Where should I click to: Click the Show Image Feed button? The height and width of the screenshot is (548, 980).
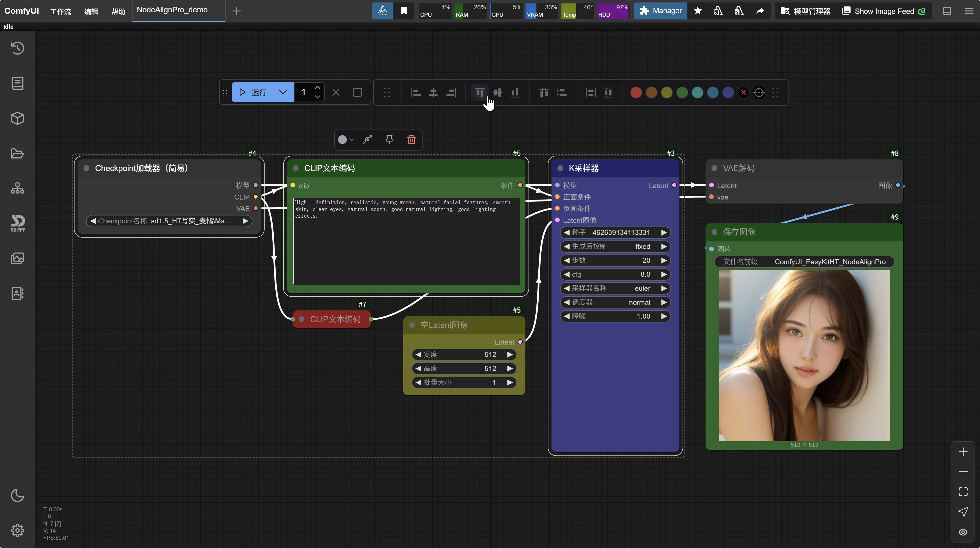883,11
